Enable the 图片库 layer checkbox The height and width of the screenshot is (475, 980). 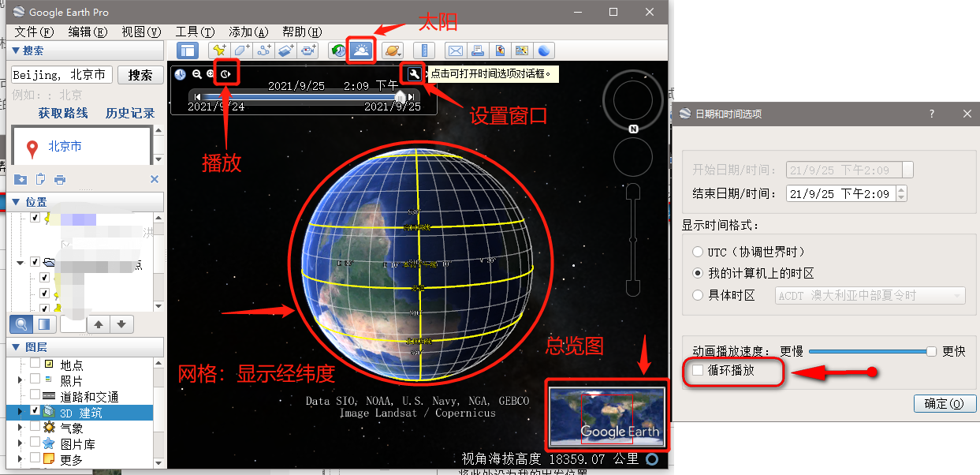35,443
